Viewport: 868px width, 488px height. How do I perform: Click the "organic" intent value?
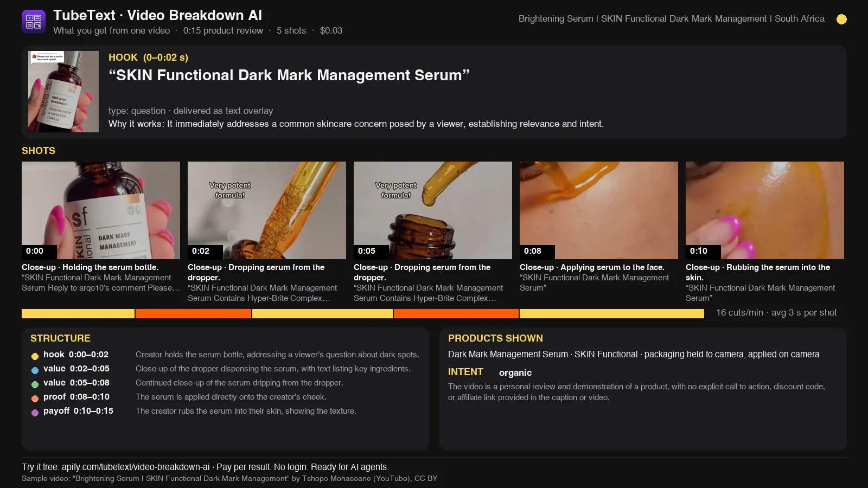click(x=515, y=373)
